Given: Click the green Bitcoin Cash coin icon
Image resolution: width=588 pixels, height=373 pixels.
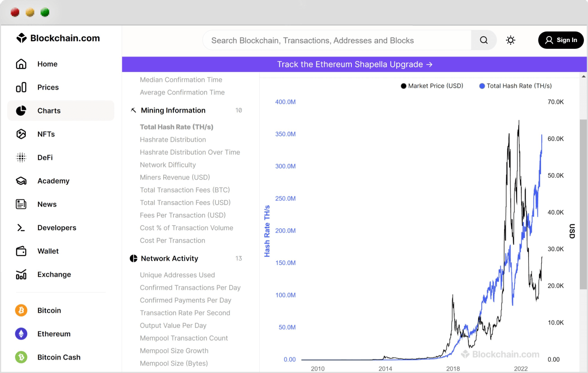Looking at the screenshot, I should [x=21, y=357].
